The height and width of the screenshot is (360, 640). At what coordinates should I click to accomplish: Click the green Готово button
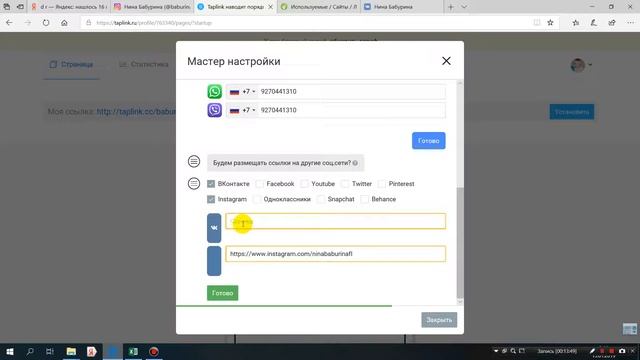222,293
